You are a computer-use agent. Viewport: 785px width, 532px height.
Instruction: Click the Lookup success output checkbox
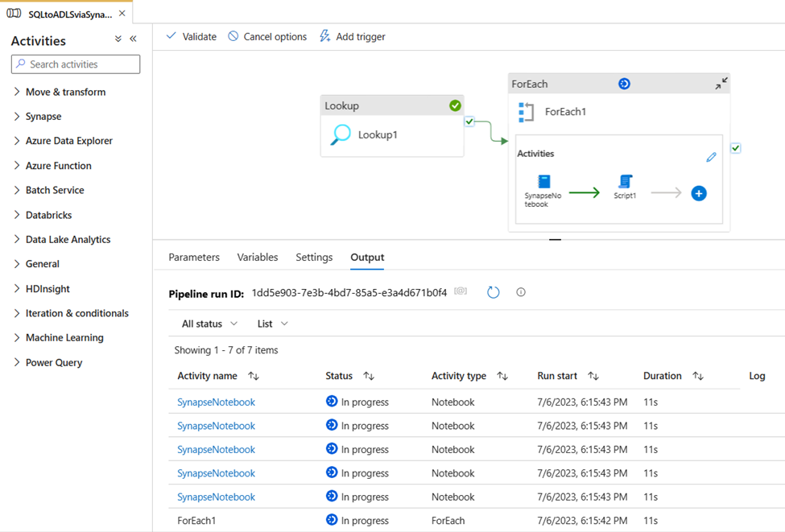click(x=469, y=121)
